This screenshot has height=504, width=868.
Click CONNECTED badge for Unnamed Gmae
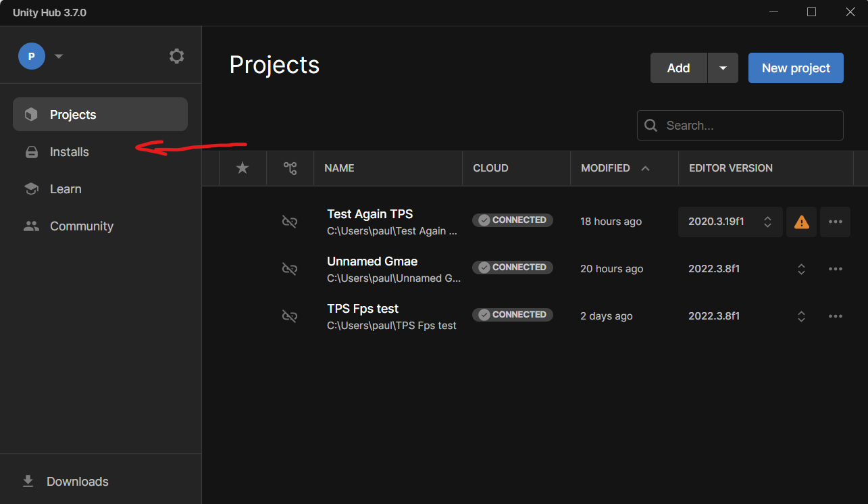pyautogui.click(x=513, y=268)
